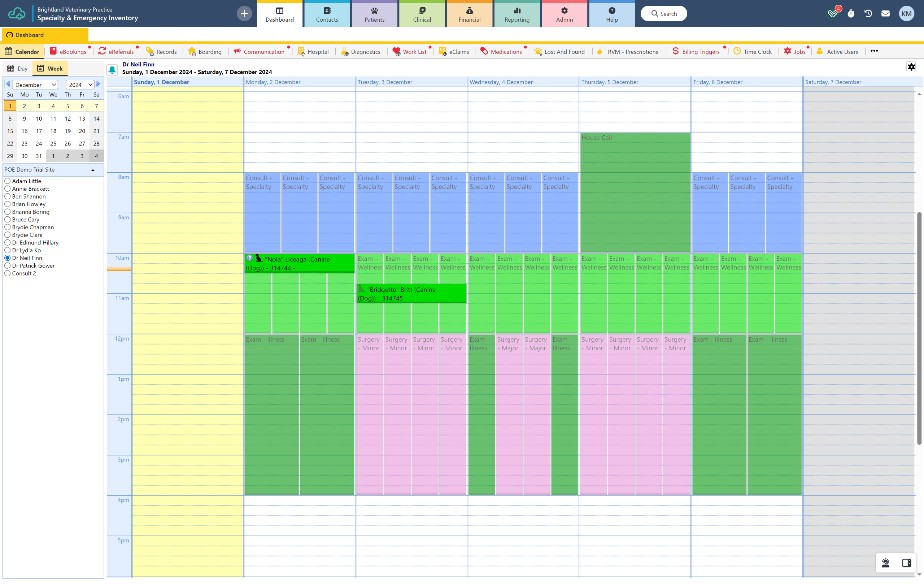Click the reminder bell icon beside Dr Neil Finn
Image resolution: width=924 pixels, height=584 pixels.
click(112, 70)
